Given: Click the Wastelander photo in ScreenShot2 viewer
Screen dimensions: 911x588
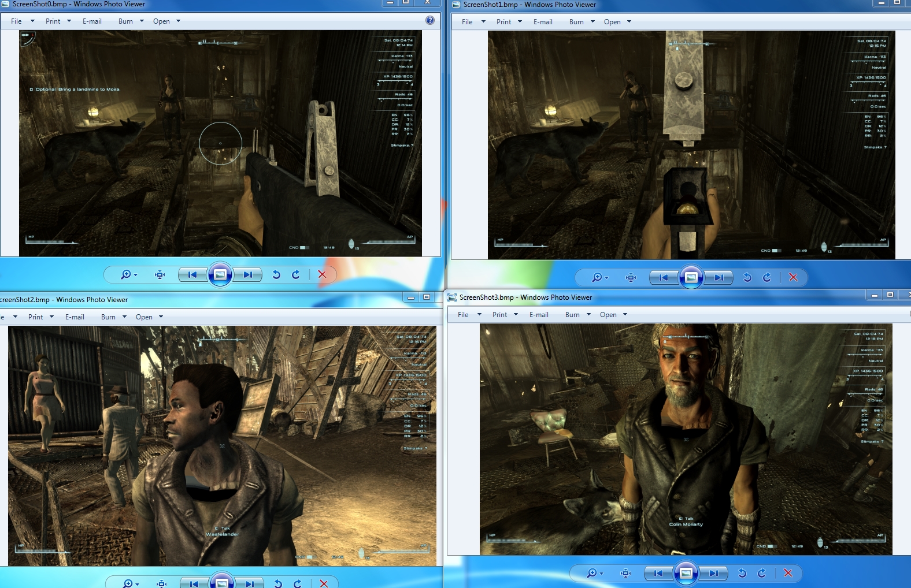Looking at the screenshot, I should (x=222, y=446).
